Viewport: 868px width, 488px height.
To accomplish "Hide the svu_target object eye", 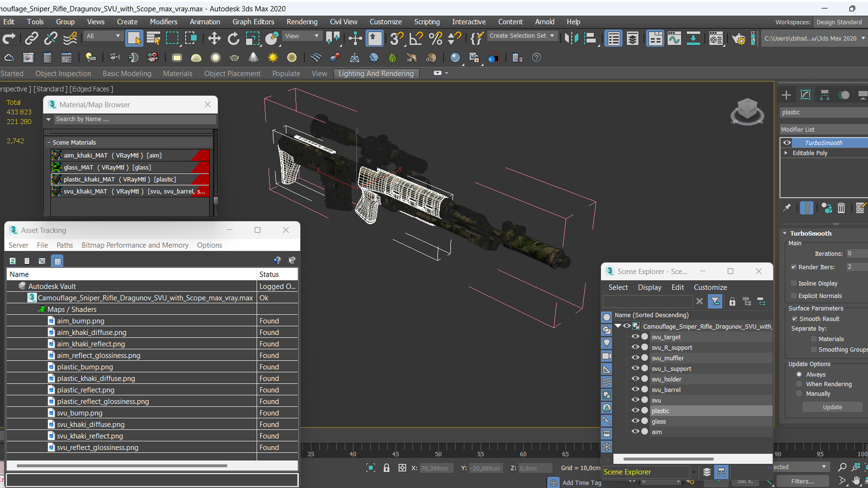I will tap(635, 337).
